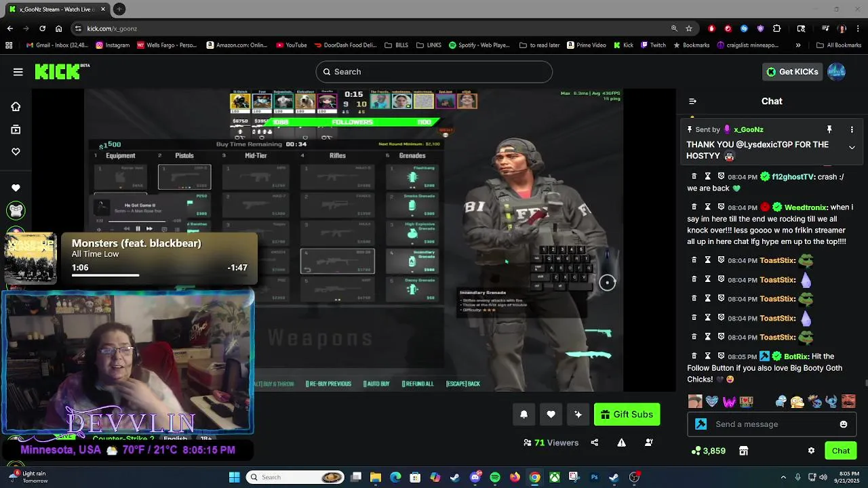This screenshot has height=488, width=868.
Task: Collapse the chat panel with arrow icon
Action: pyautogui.click(x=692, y=101)
